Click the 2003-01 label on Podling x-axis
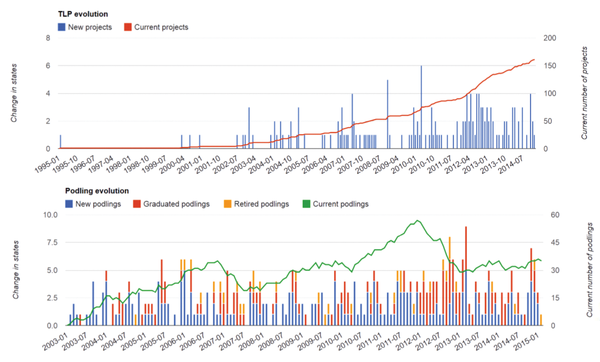Viewport: 600px width, 362px height. pos(55,341)
